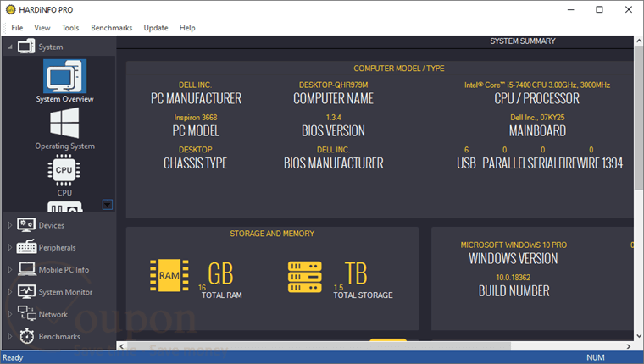Expand the Peripherals section arrow
The width and height of the screenshot is (644, 364).
(x=10, y=247)
